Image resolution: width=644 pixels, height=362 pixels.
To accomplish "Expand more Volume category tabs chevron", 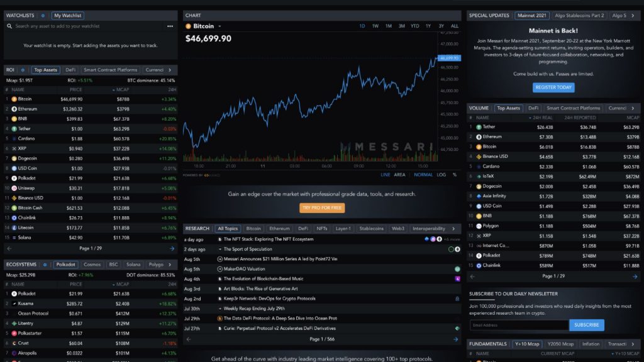I will [x=633, y=108].
